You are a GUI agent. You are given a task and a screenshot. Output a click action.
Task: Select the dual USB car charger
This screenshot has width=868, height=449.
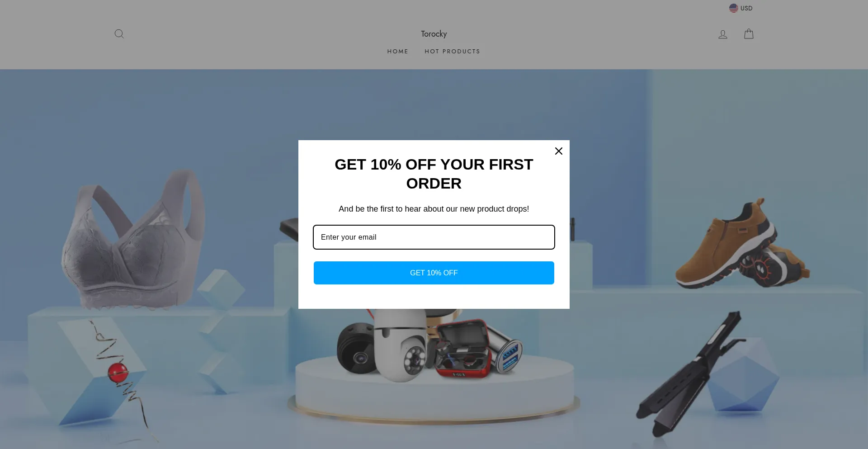[x=507, y=352]
